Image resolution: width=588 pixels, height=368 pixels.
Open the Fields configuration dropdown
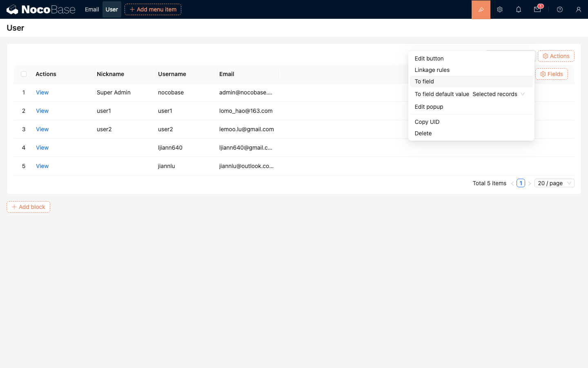[x=551, y=74]
